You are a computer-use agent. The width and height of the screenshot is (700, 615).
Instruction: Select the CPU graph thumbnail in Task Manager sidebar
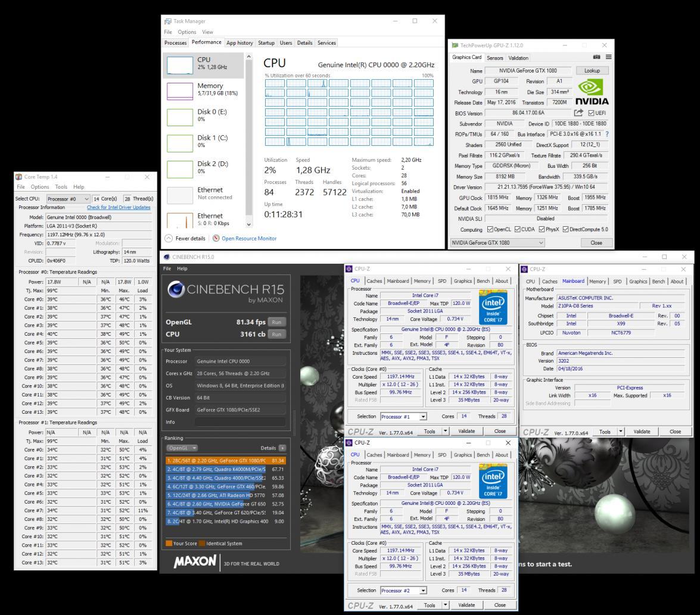coord(180,65)
